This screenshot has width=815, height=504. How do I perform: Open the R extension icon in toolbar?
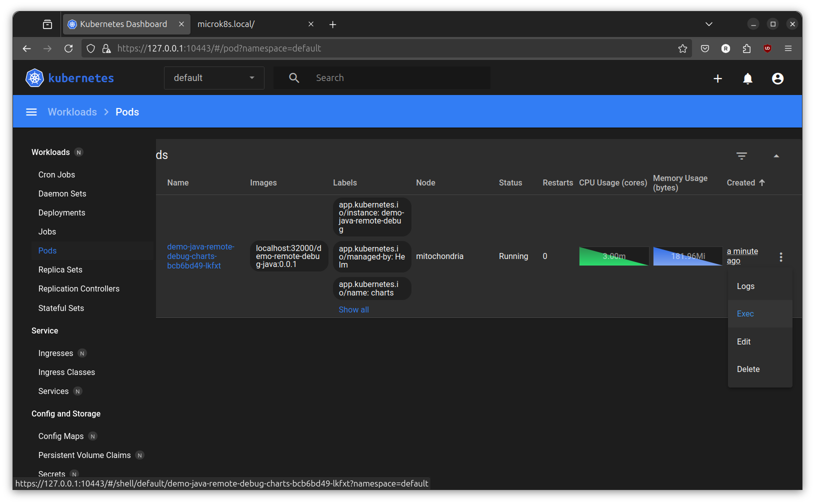725,48
